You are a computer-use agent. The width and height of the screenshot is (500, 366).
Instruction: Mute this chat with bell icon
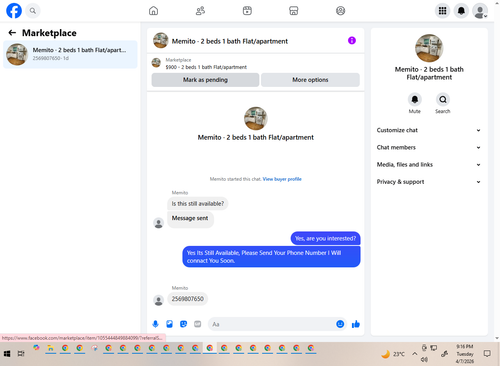tap(415, 99)
